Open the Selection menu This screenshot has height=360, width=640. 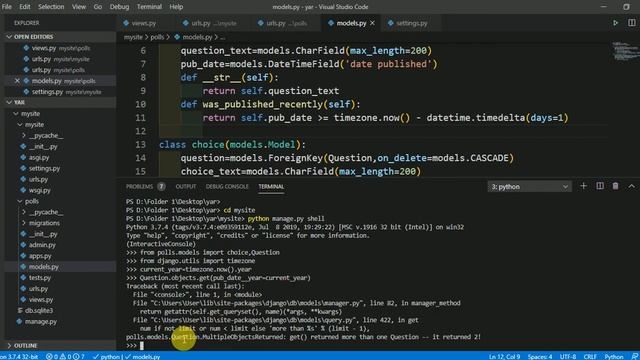[51, 7]
